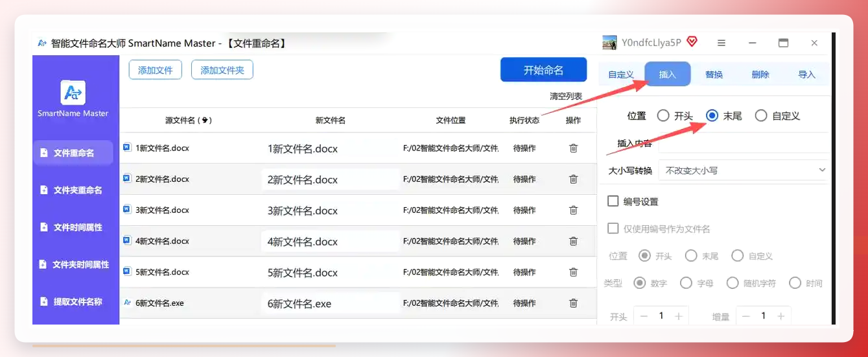Click the 清空列表 link
The width and height of the screenshot is (868, 357).
566,96
